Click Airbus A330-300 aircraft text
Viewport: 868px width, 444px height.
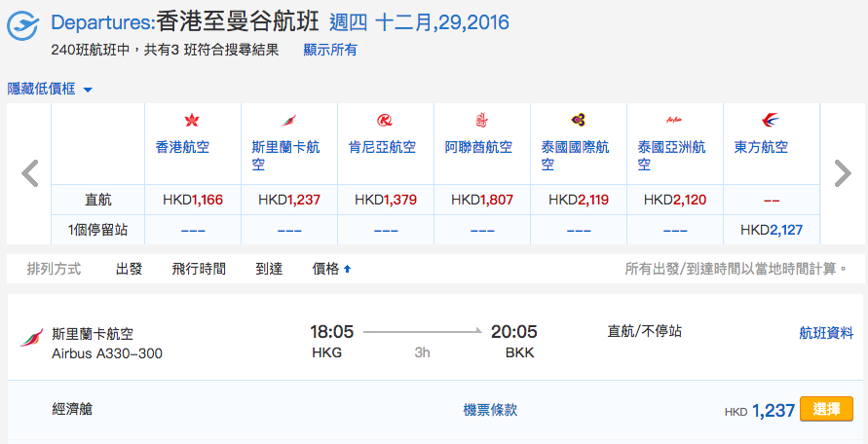[107, 353]
